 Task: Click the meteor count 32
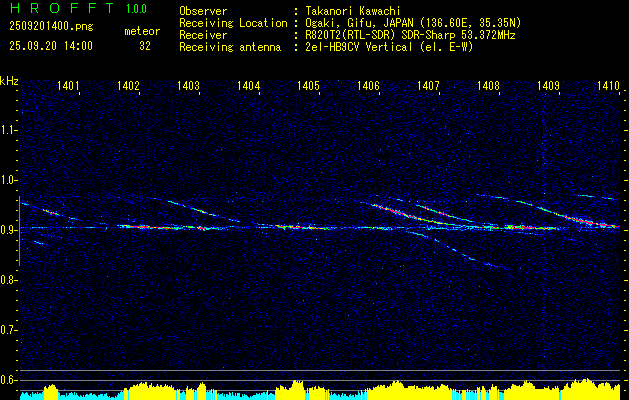[145, 46]
